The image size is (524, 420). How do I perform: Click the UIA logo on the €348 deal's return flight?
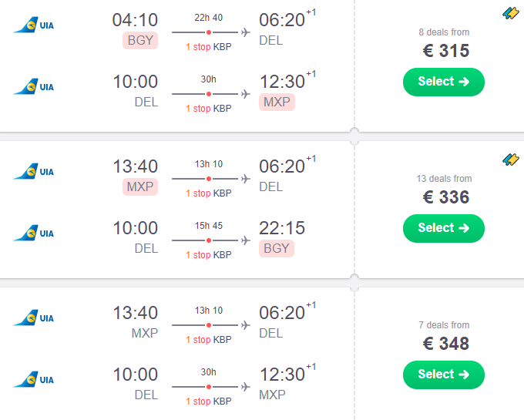click(x=34, y=379)
